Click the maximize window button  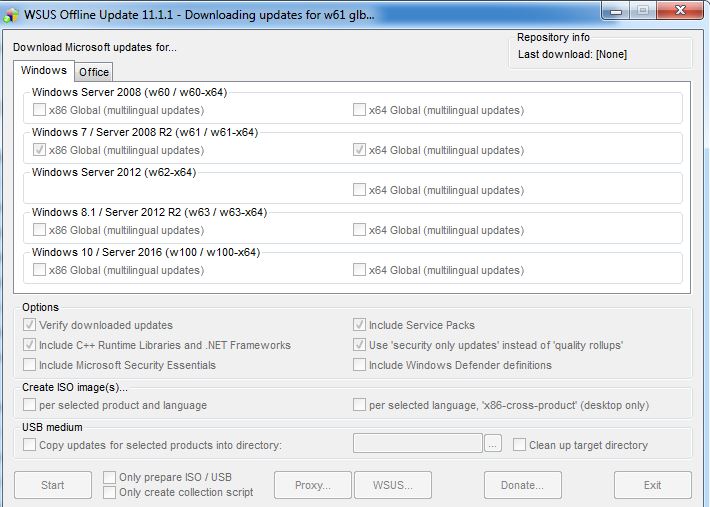coord(643,10)
